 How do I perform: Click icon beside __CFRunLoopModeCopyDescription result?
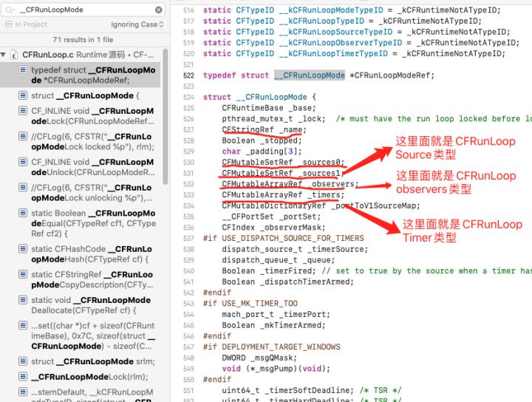coord(23,274)
